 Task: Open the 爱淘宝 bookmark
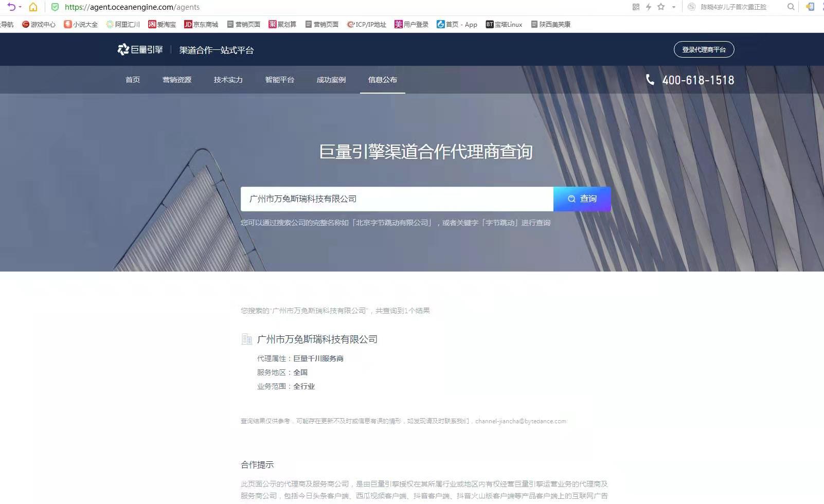click(x=162, y=24)
